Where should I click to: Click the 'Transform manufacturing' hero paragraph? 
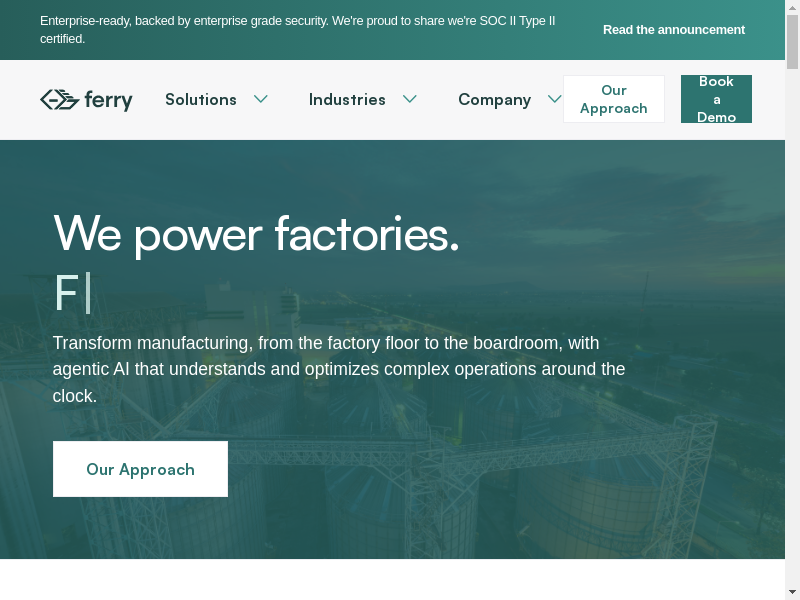pos(338,369)
